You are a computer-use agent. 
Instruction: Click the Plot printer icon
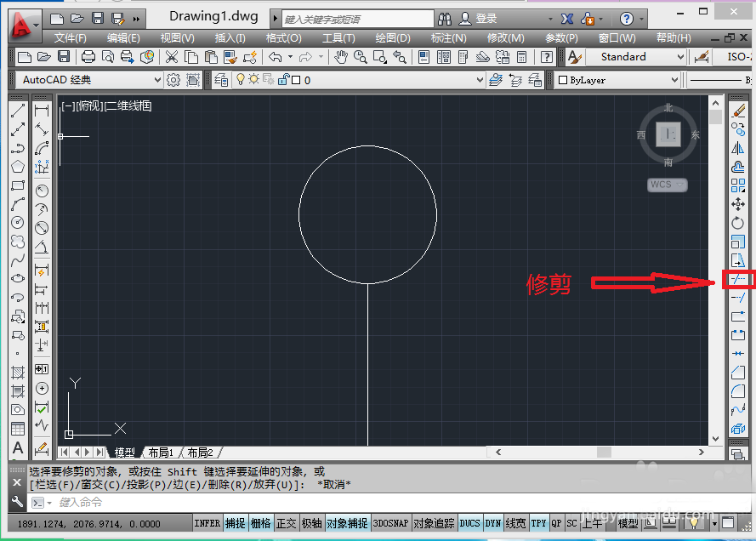point(88,57)
